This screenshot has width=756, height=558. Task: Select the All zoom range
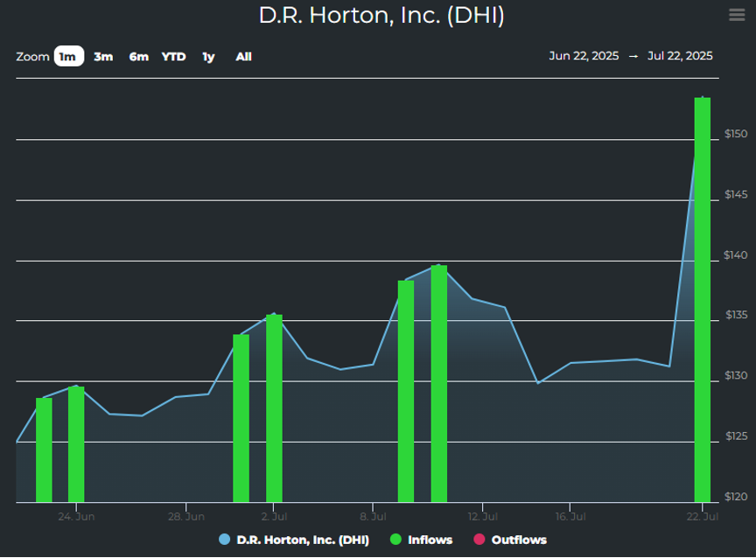coord(243,57)
